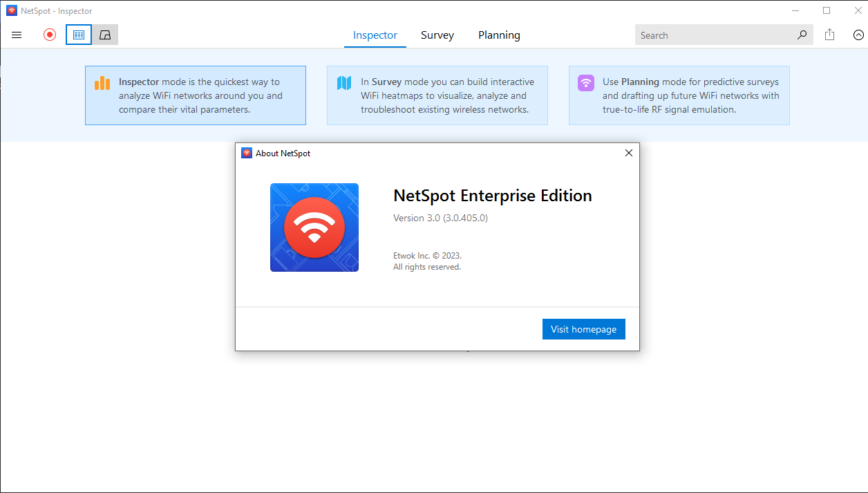
Task: Click the Etwok Inc. © 2023 text
Action: [427, 256]
